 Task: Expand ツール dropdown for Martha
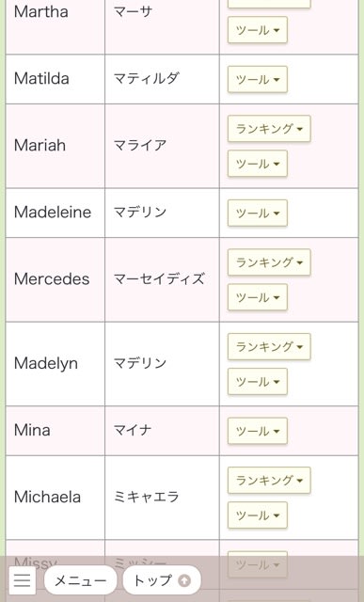point(258,30)
